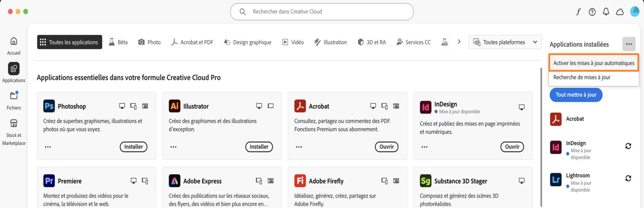Click Illustrator's tablet platform icon

pos(271,106)
